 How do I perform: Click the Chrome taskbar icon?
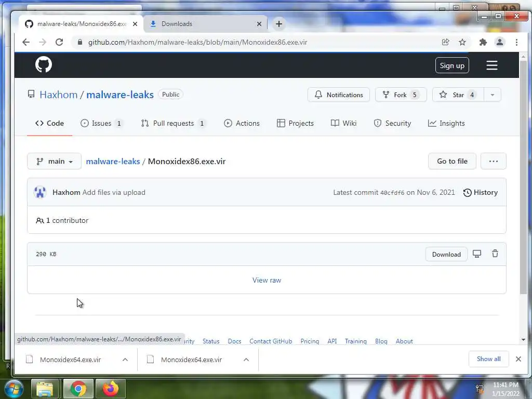coord(78,389)
